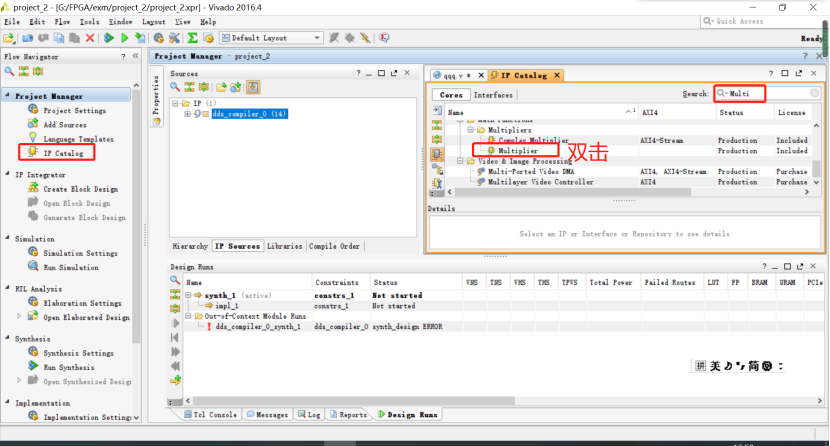Screen dimensions: 830x446
Task: Click Run Simulation in Flow Navigator
Action: tap(71, 268)
